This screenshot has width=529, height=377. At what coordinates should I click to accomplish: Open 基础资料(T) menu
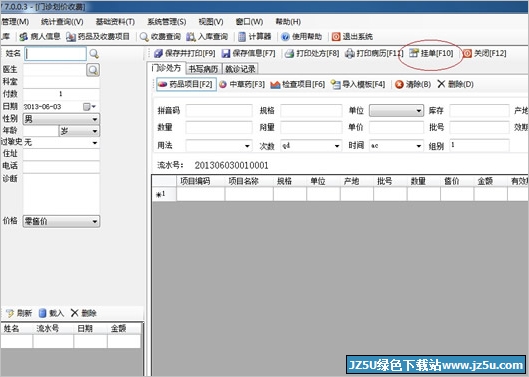coord(115,22)
